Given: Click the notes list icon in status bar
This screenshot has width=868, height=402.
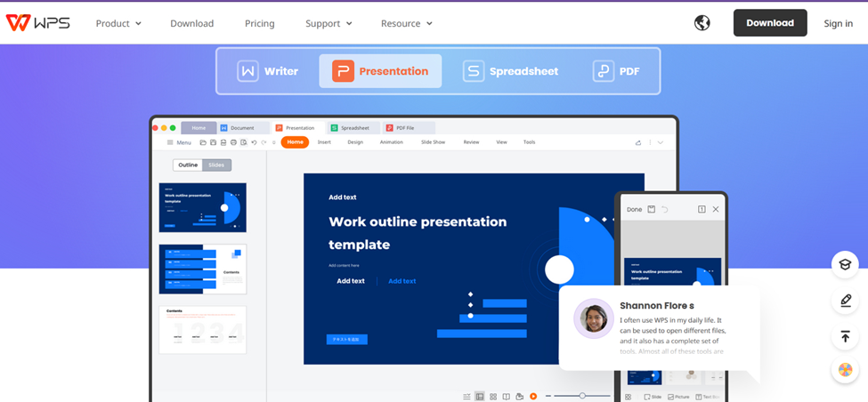Looking at the screenshot, I should tap(466, 397).
